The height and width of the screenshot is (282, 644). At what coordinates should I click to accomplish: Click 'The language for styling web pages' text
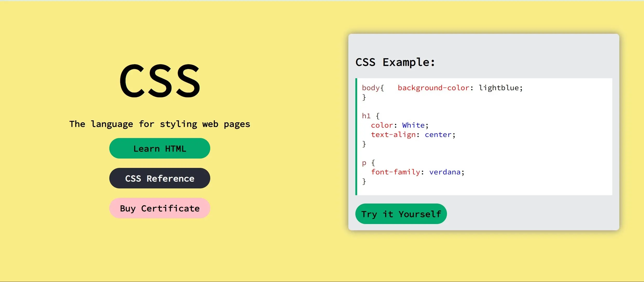(160, 124)
